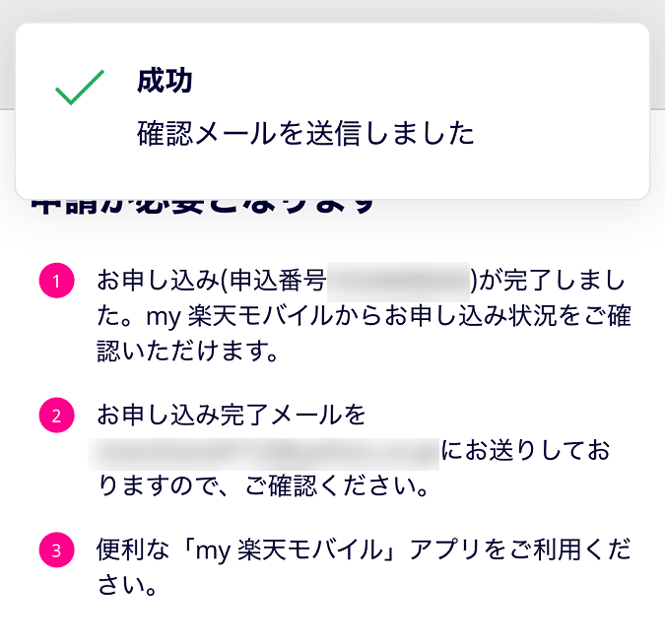Click the 確認メールを送信しました message

click(305, 133)
